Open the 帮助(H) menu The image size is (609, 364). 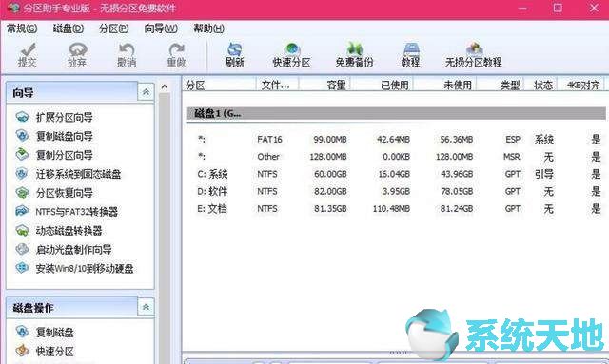[209, 29]
